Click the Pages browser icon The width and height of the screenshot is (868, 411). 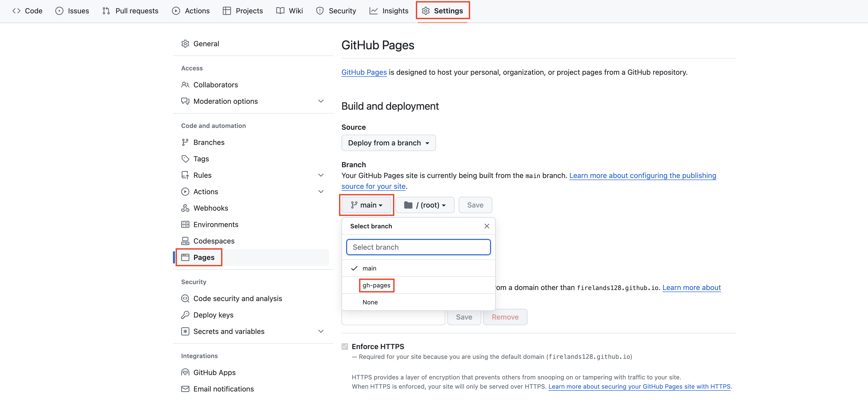click(185, 258)
